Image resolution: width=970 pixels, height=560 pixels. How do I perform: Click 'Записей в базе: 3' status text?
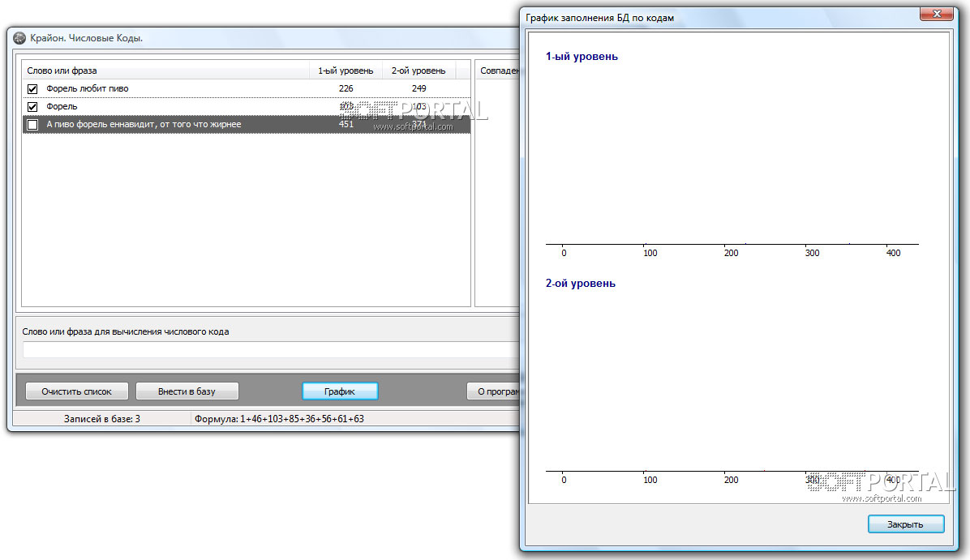coord(102,419)
